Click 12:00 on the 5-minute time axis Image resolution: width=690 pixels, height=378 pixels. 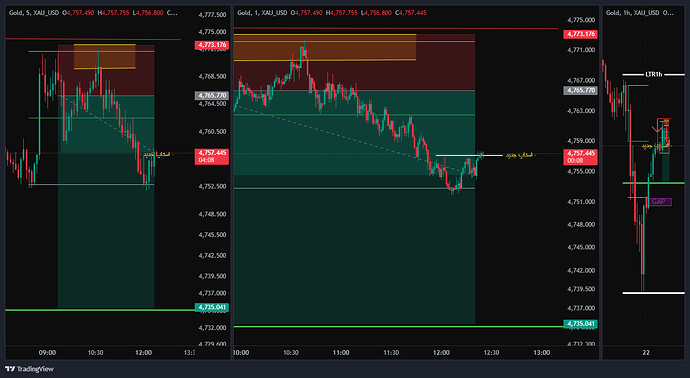143,353
